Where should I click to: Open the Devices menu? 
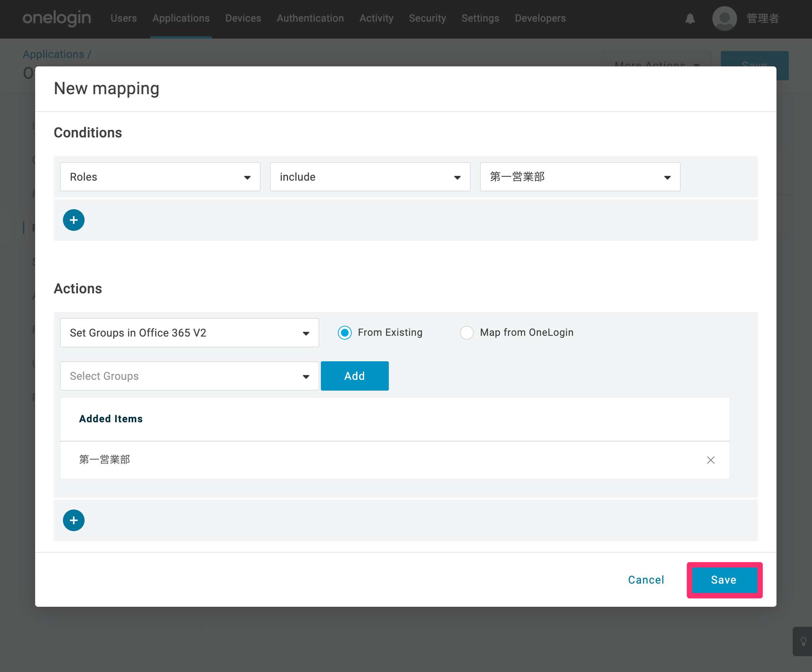tap(243, 18)
